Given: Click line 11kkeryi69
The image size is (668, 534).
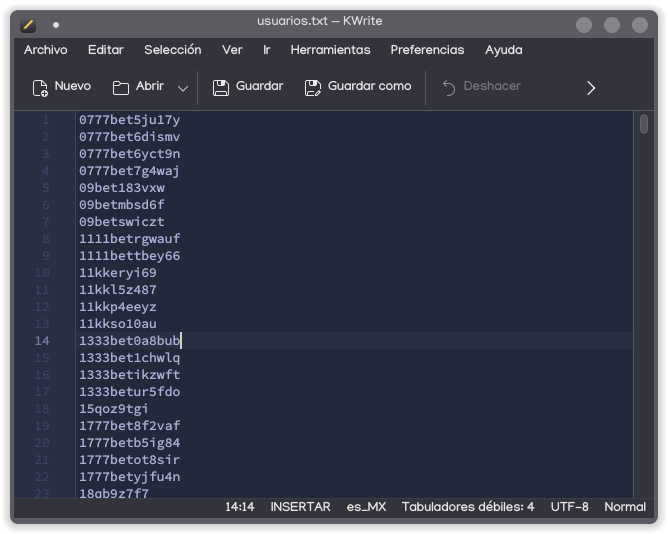Looking at the screenshot, I should (118, 273).
